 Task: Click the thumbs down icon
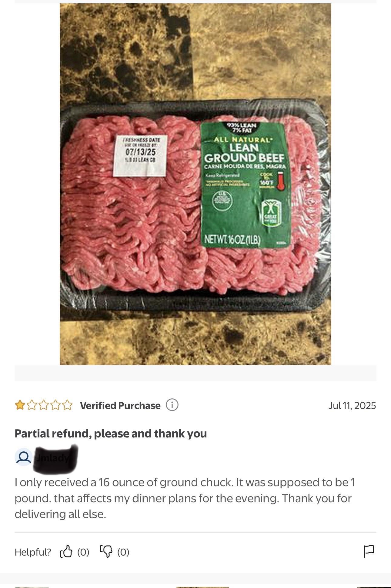[x=106, y=552]
